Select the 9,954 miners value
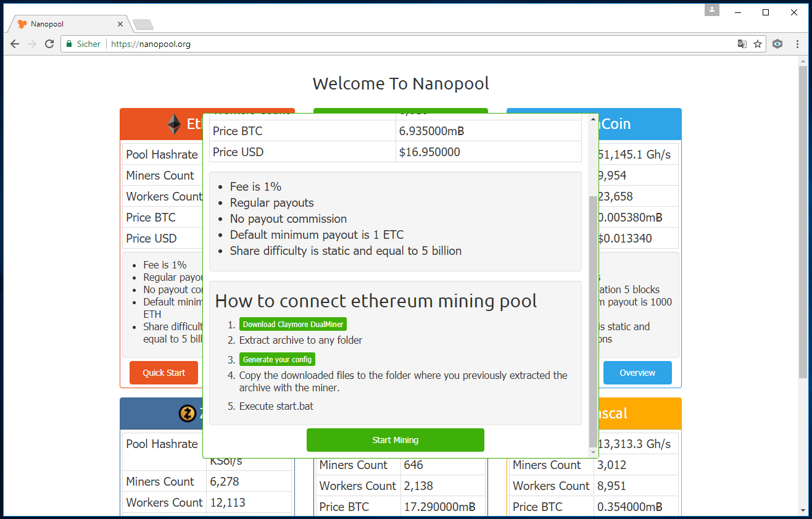 coord(611,176)
